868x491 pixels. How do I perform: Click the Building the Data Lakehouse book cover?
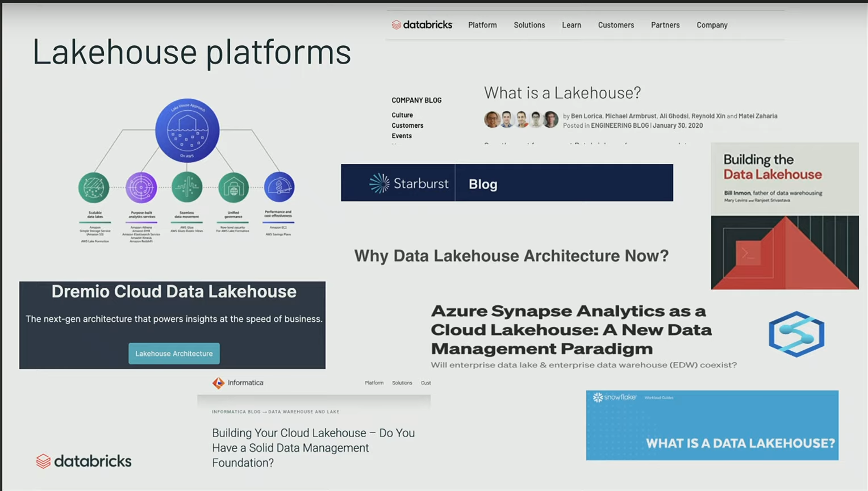tap(784, 216)
